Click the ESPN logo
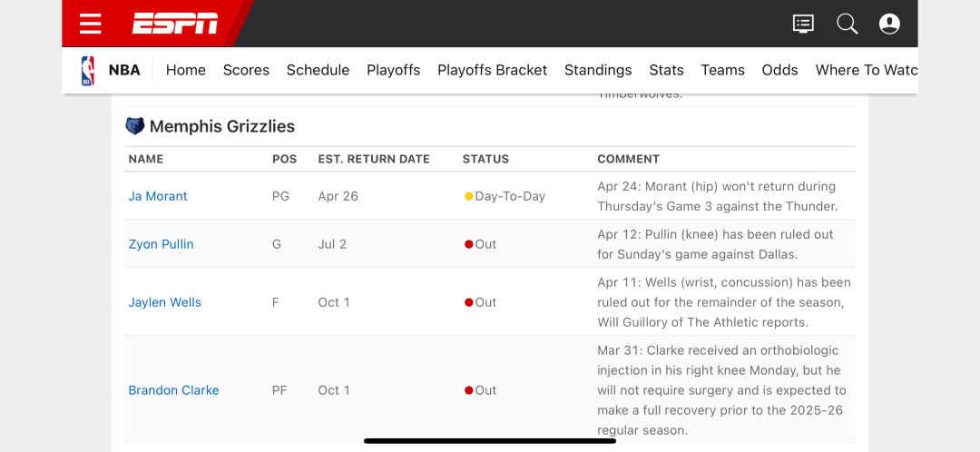 [175, 24]
